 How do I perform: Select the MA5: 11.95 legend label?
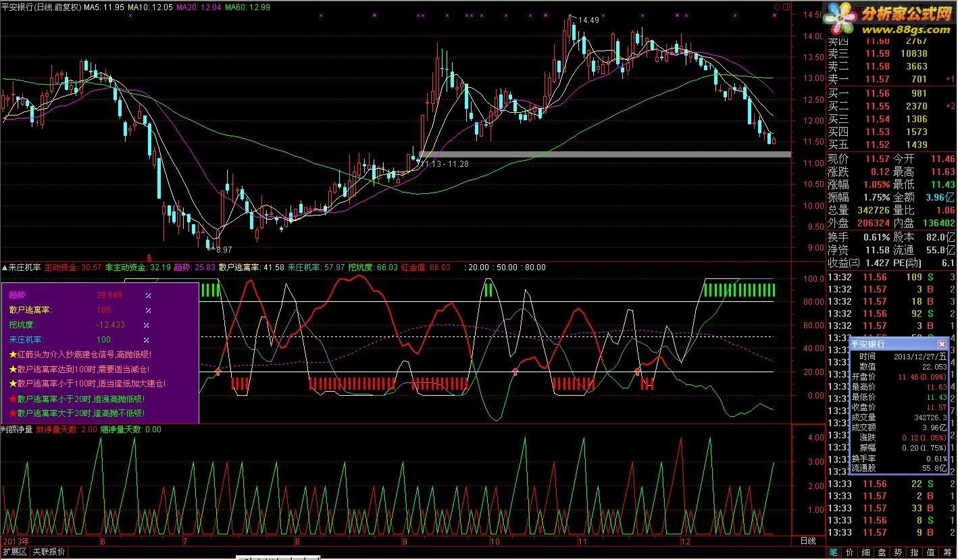tap(104, 7)
